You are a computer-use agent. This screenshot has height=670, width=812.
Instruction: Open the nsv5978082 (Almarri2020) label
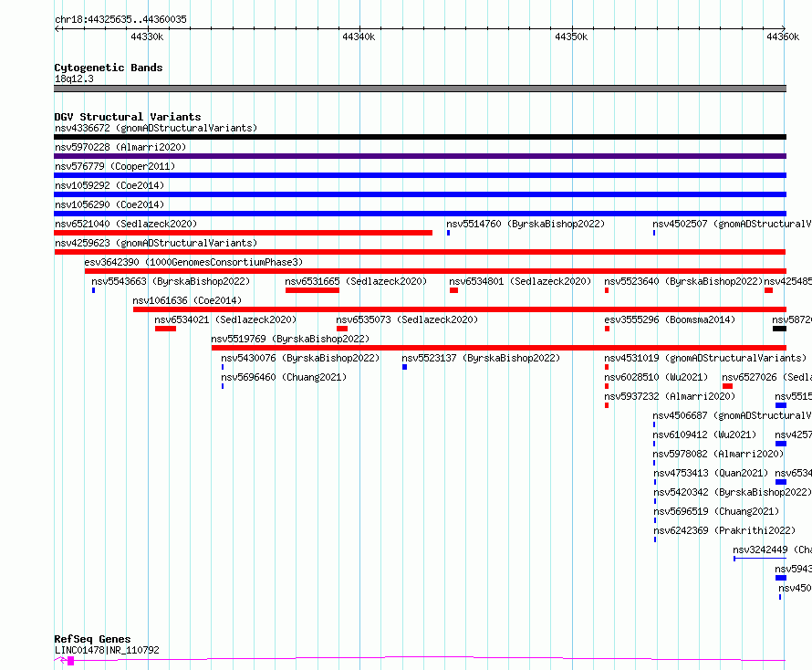pos(718,454)
